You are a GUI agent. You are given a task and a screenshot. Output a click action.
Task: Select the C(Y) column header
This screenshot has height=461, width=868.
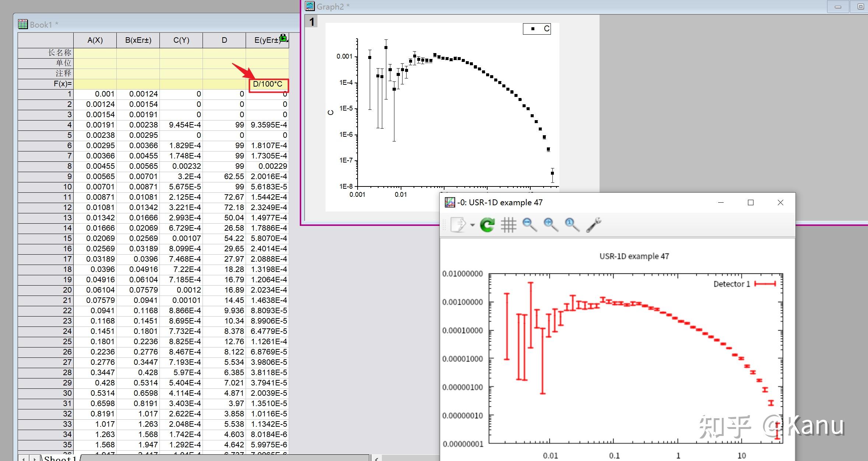[x=181, y=40]
